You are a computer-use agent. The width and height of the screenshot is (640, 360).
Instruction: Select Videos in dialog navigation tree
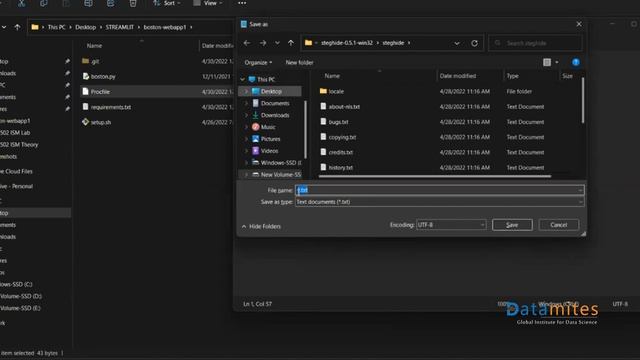click(x=269, y=151)
